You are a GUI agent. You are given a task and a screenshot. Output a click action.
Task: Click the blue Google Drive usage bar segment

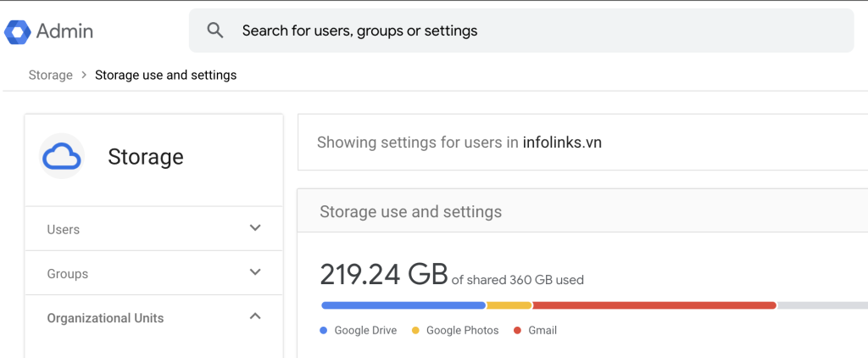click(403, 305)
